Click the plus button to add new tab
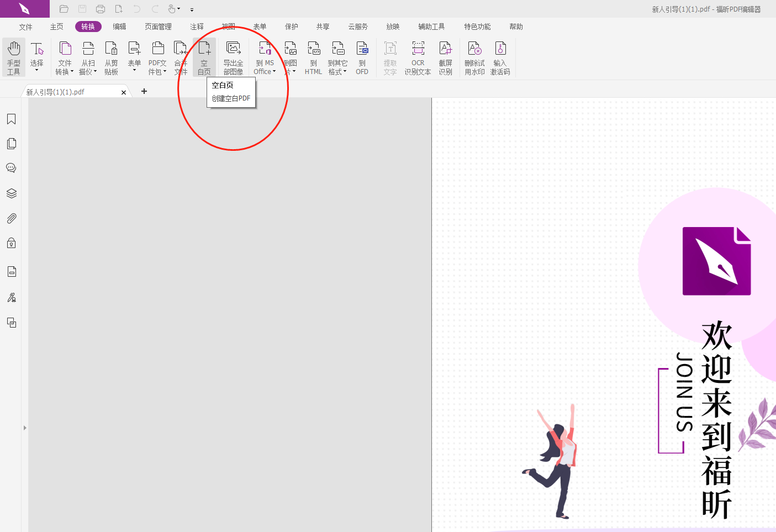Screen dimensions: 776x532 click(144, 91)
